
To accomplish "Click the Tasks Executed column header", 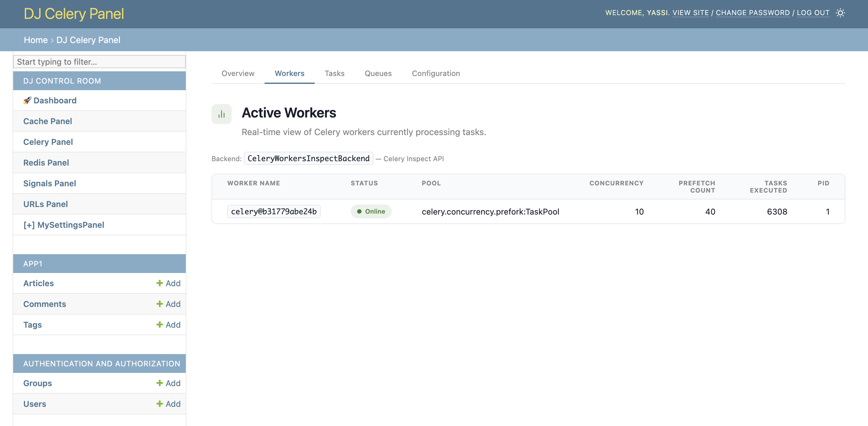I will pos(768,187).
